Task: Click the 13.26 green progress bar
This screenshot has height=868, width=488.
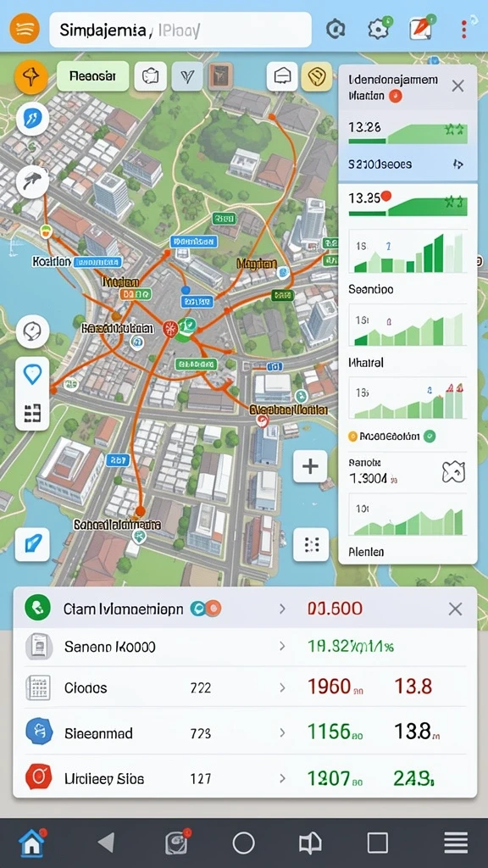Action: coord(408,134)
